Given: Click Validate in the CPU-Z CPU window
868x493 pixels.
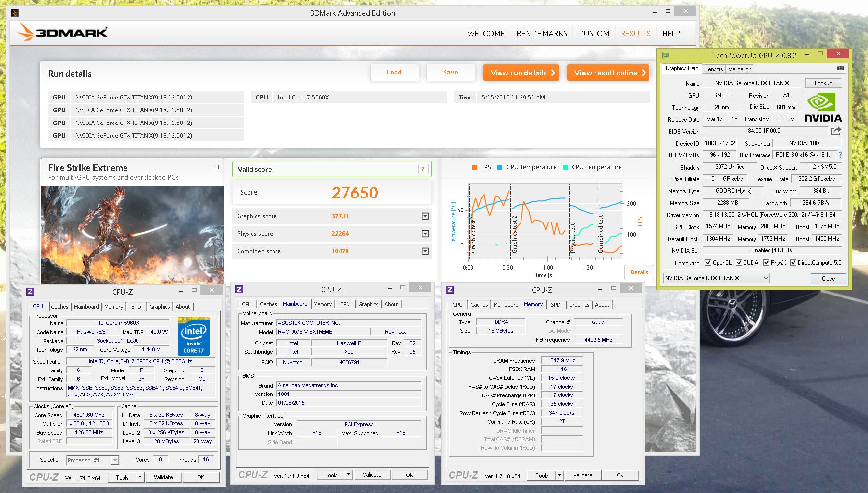Looking at the screenshot, I should pos(163,477).
